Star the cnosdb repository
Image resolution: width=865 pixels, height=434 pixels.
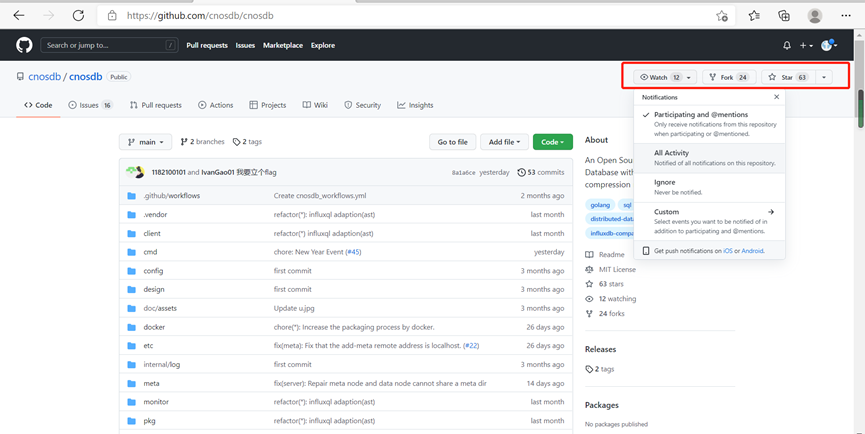[788, 77]
